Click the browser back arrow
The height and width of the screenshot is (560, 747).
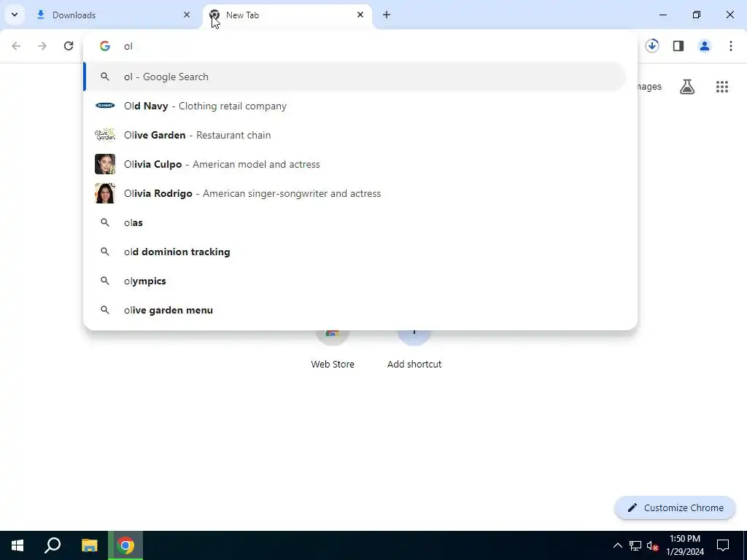16,46
